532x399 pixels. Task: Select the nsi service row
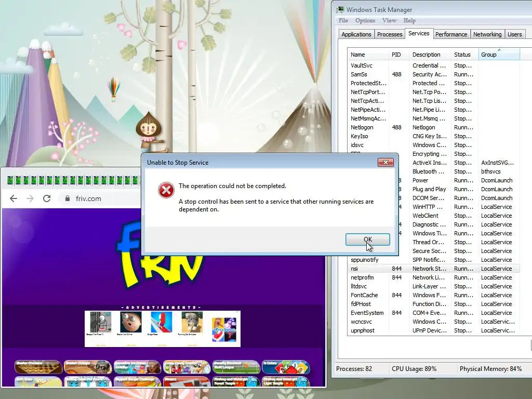click(x=434, y=269)
